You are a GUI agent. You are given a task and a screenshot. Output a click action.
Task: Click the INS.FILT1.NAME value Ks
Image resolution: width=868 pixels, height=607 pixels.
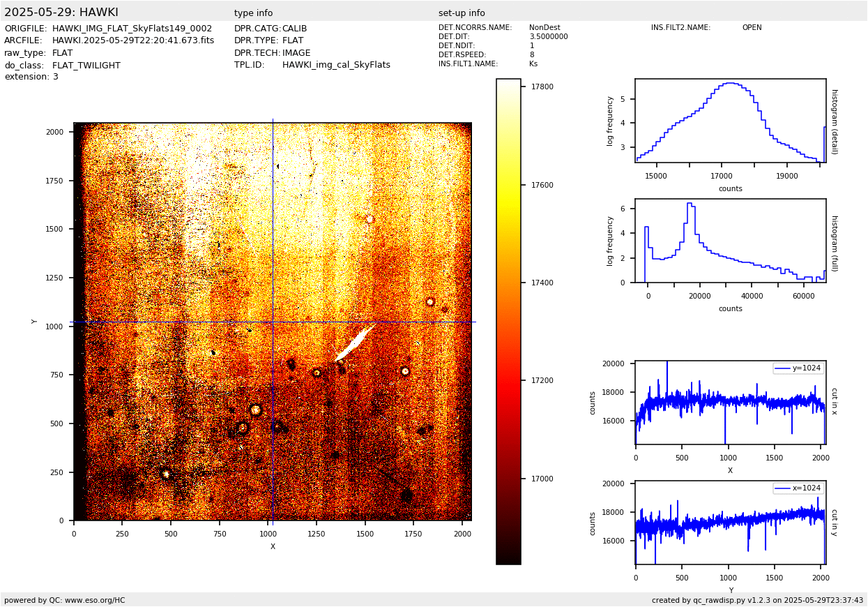pos(533,64)
